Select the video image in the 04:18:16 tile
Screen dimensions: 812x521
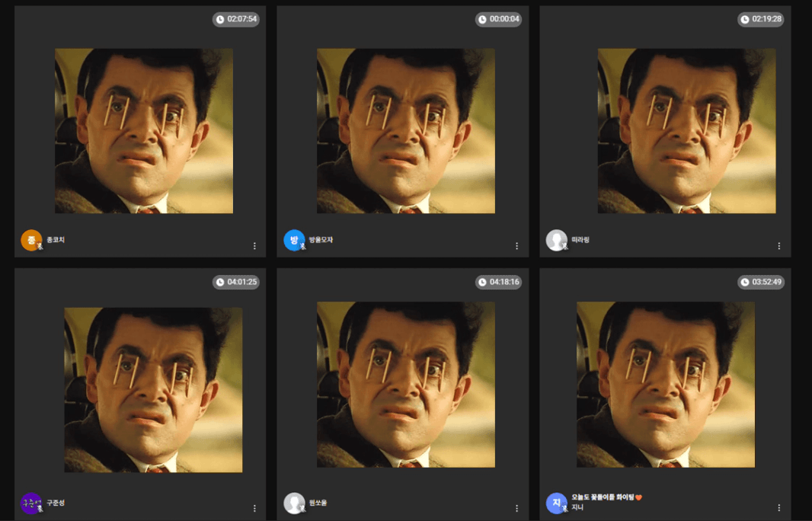[x=406, y=385]
